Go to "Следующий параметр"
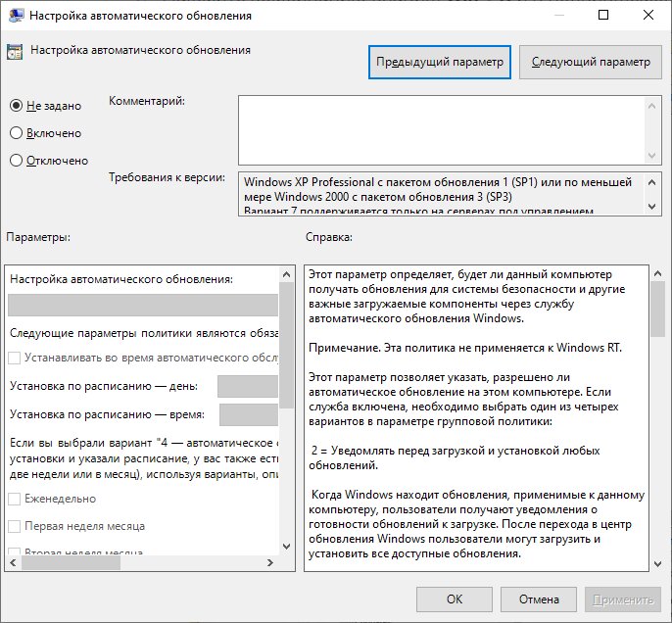 (591, 62)
